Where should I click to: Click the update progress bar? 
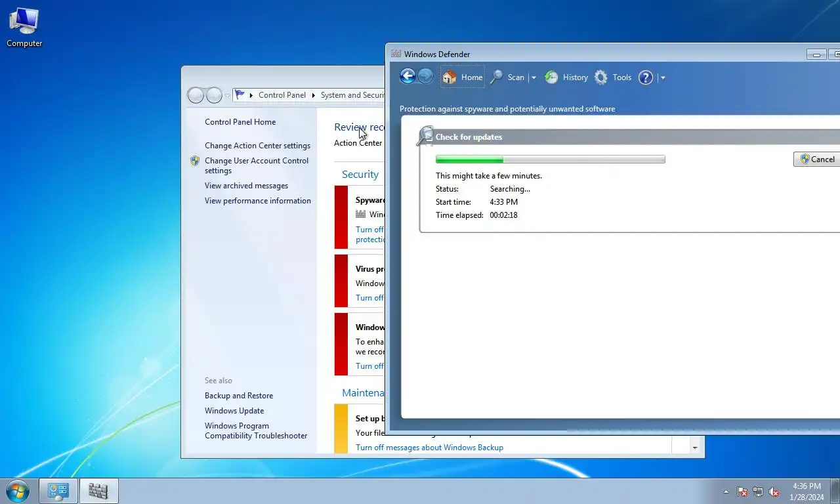pos(550,159)
